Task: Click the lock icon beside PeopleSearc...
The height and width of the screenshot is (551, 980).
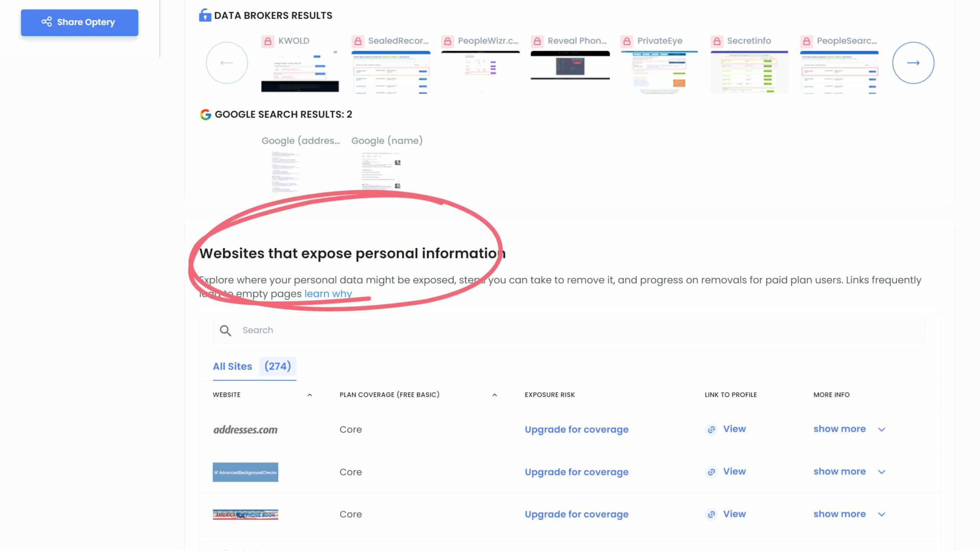Action: [x=806, y=41]
